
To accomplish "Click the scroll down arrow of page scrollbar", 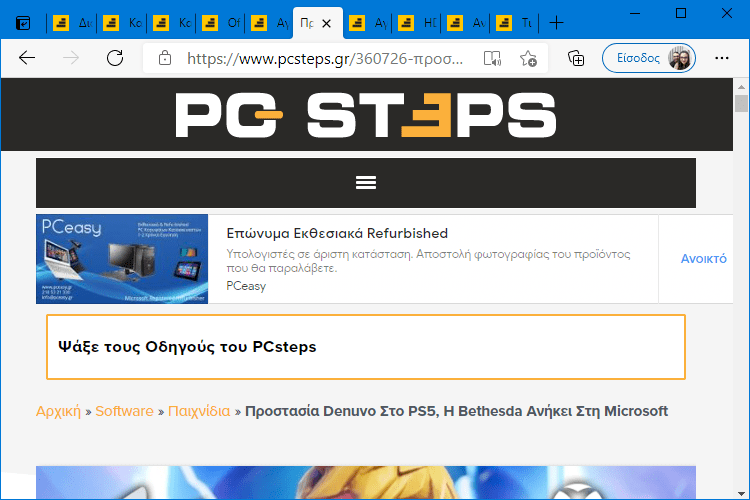I will [x=741, y=493].
